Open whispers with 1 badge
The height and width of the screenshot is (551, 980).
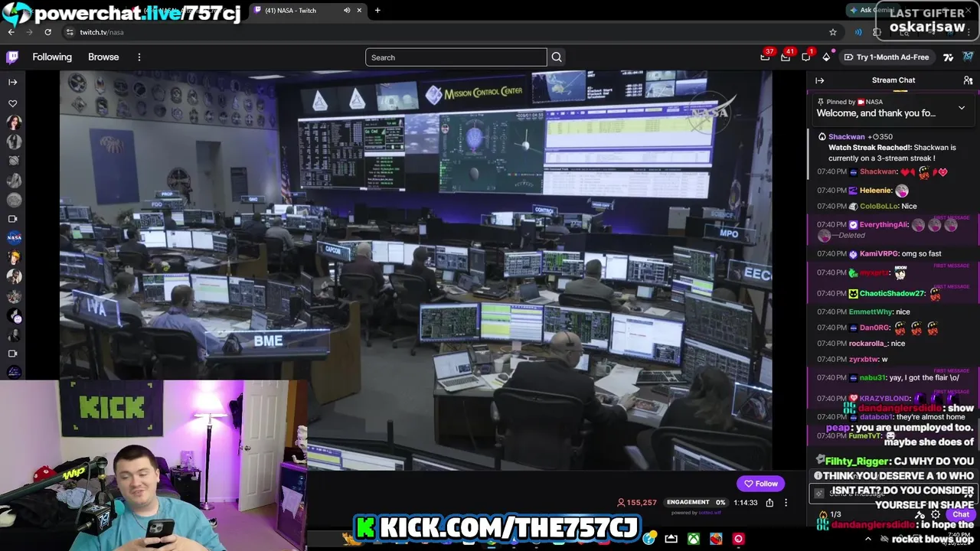point(806,57)
